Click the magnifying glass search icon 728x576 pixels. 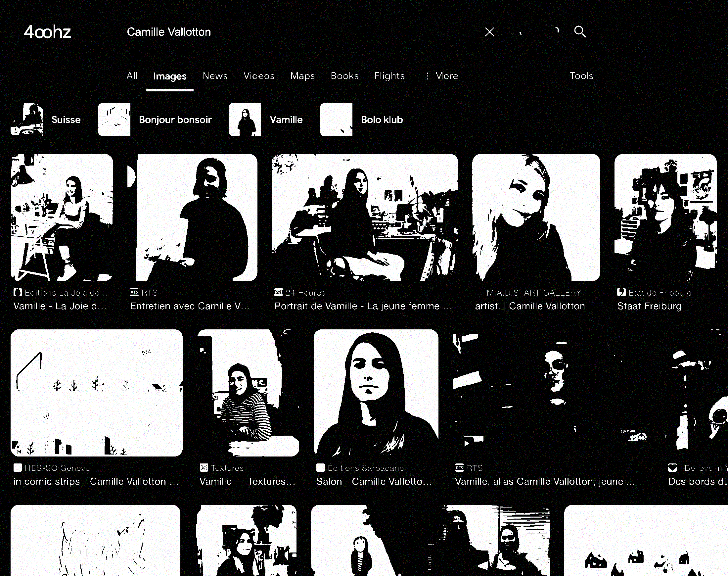point(580,32)
